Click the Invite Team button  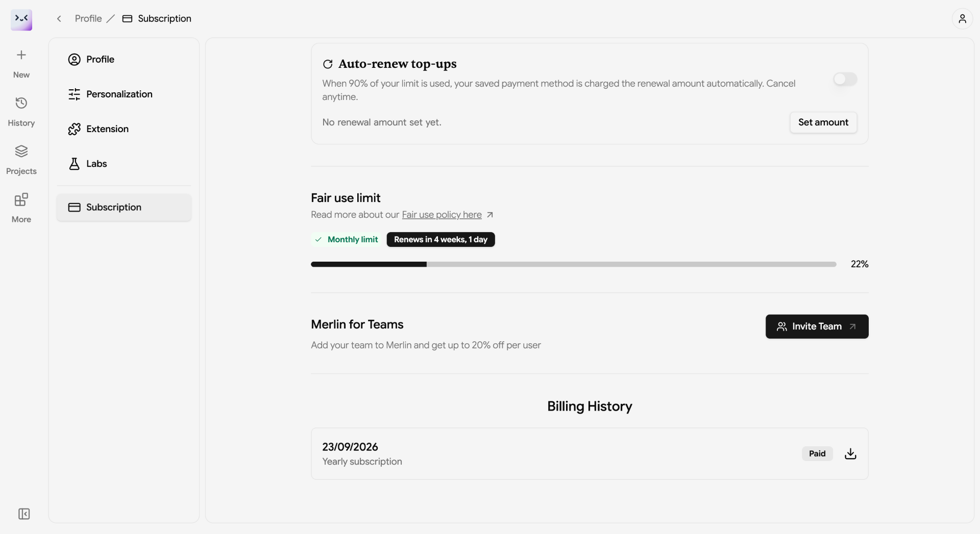[817, 326]
